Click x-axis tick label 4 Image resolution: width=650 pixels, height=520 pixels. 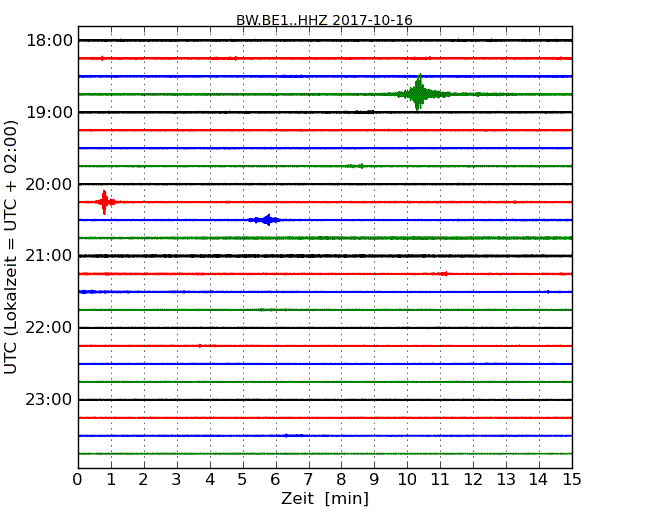click(210, 480)
